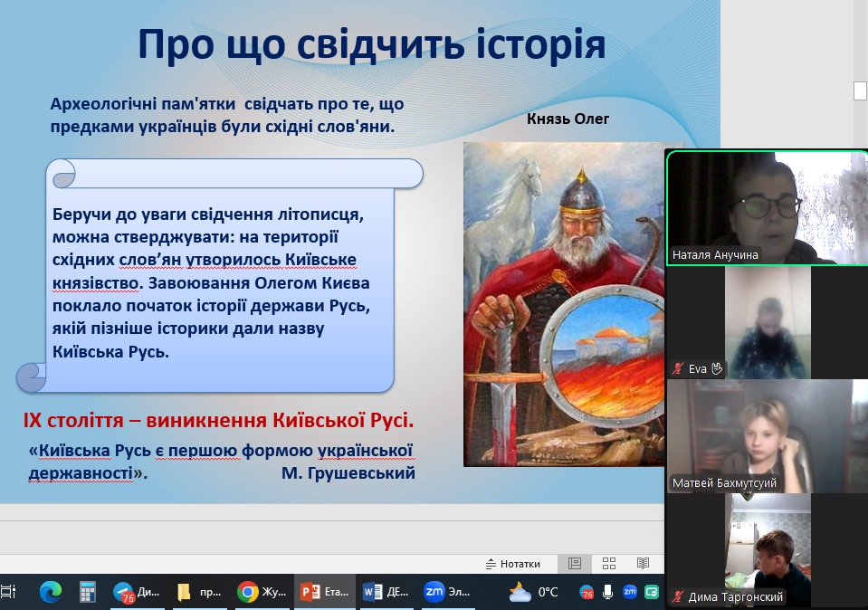The width and height of the screenshot is (868, 610).
Task: Open Microsoft Edge from the taskbar
Action: pos(51,592)
